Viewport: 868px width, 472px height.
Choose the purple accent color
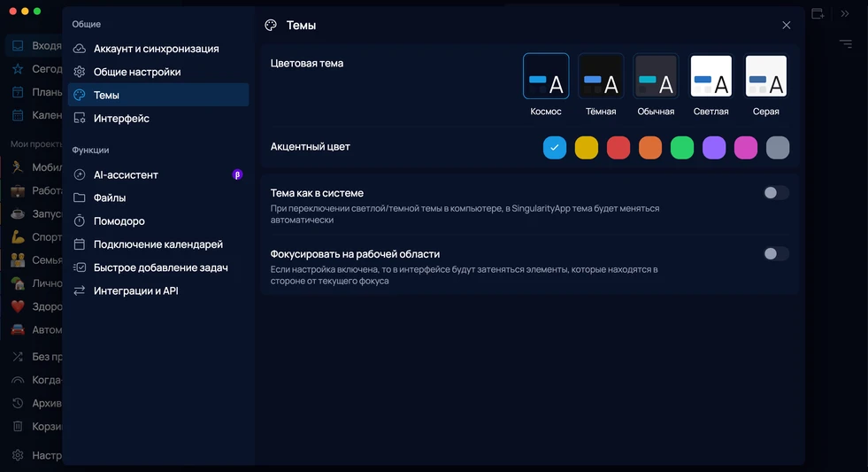714,147
